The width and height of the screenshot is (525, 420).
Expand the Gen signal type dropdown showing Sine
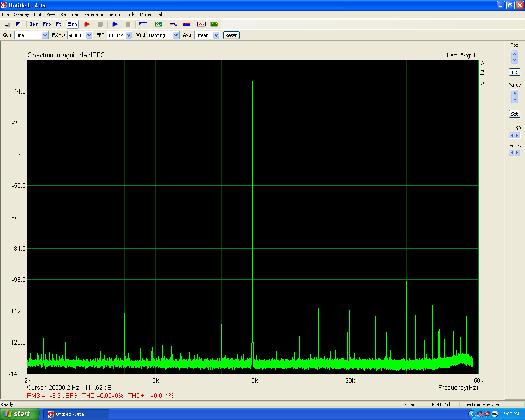[45, 35]
